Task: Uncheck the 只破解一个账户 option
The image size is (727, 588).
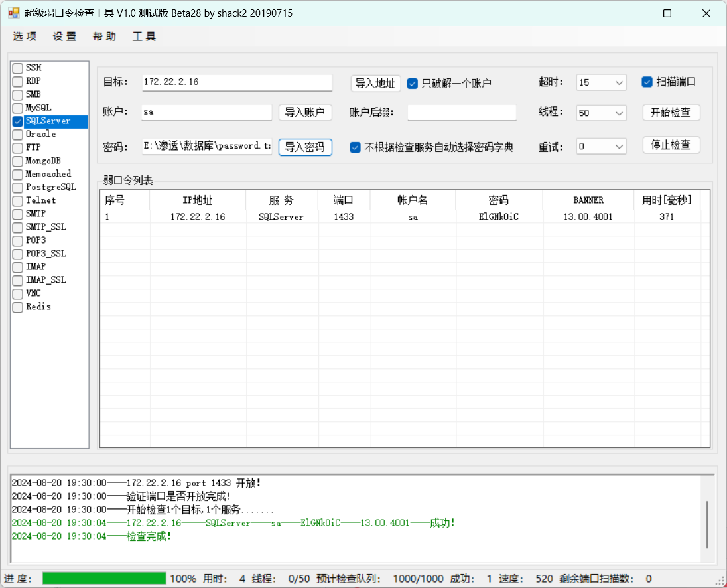Action: [413, 83]
